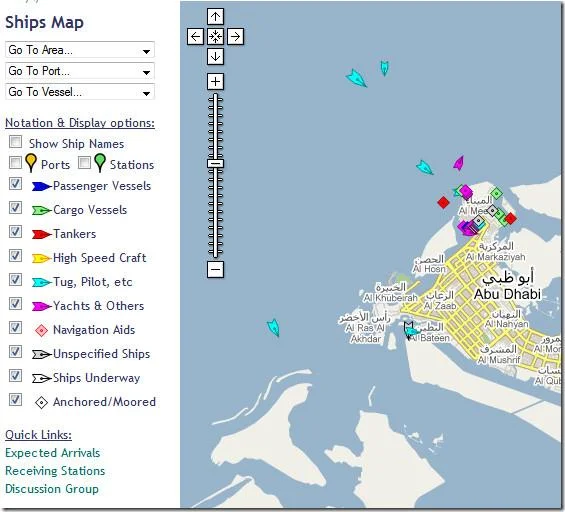Click the red tanker marker in water
Viewport: 565px width, 512px height.
443,202
